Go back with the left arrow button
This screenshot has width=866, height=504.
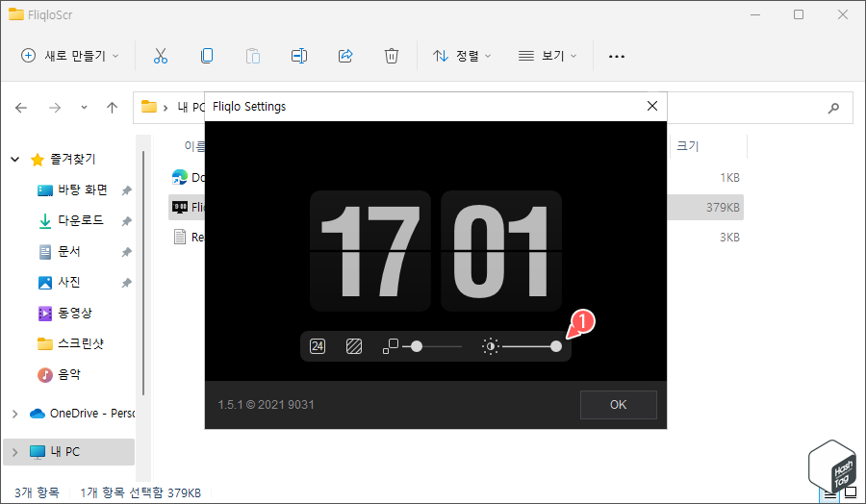(x=21, y=108)
